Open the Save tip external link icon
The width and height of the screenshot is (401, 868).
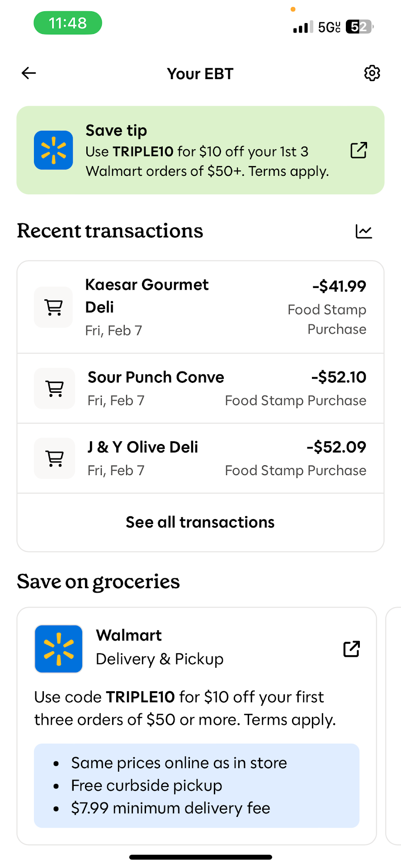[359, 151]
